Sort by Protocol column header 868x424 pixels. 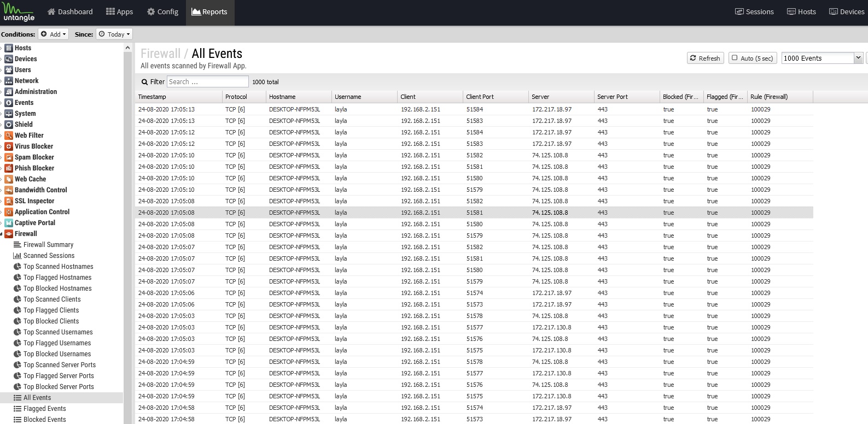click(244, 97)
